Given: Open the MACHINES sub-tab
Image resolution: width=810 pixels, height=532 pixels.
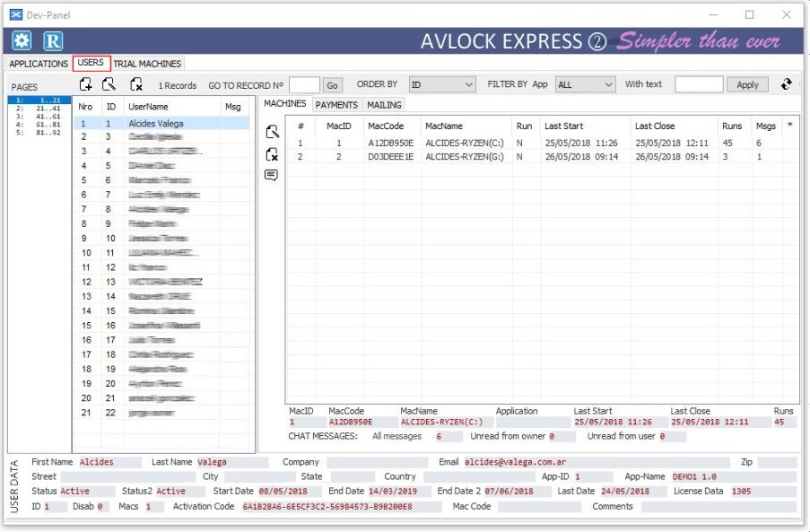Looking at the screenshot, I should pyautogui.click(x=284, y=104).
